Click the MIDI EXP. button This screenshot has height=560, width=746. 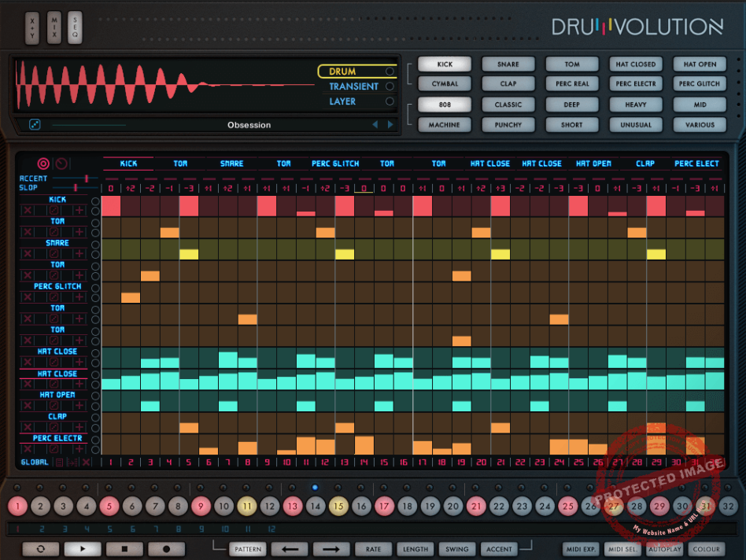581,549
